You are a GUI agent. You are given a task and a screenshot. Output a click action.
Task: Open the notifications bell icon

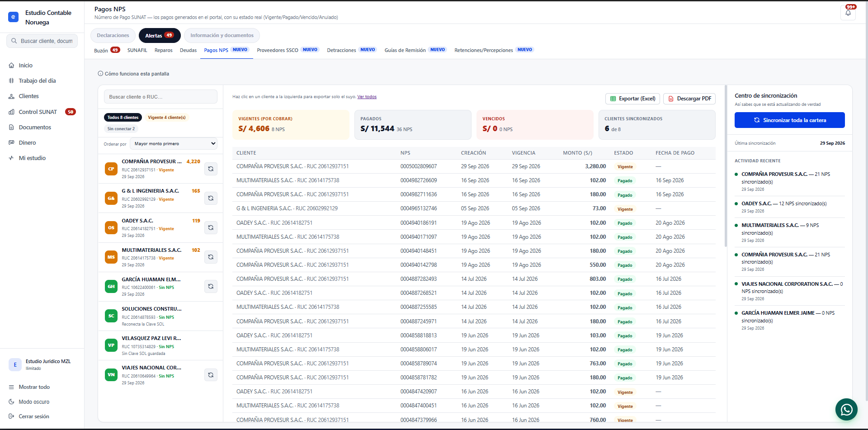pyautogui.click(x=848, y=13)
